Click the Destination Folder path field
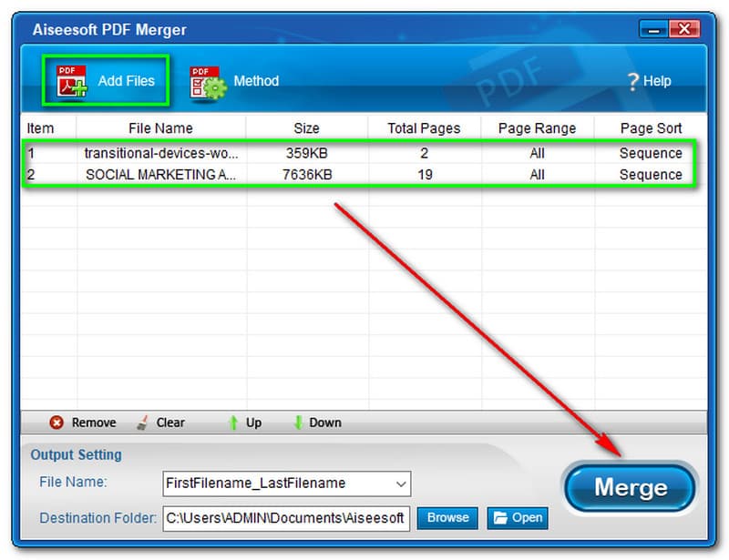Screen dimensions: 729x560 pos(286,518)
